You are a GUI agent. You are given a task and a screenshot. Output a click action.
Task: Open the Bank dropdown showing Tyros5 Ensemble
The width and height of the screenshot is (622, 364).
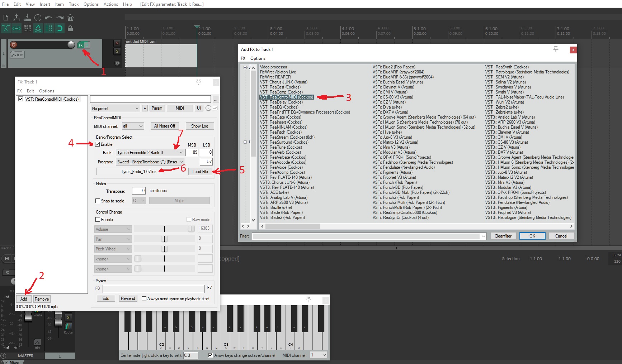click(150, 153)
